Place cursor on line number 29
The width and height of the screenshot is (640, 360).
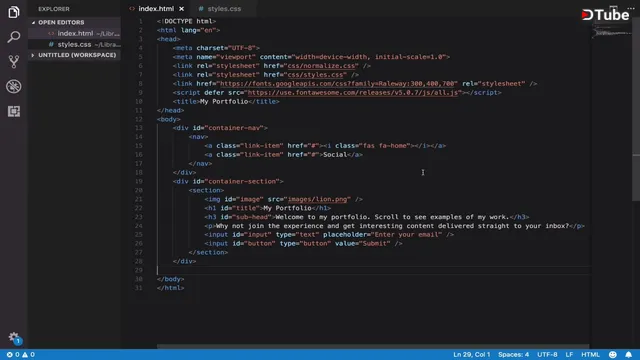[139, 270]
